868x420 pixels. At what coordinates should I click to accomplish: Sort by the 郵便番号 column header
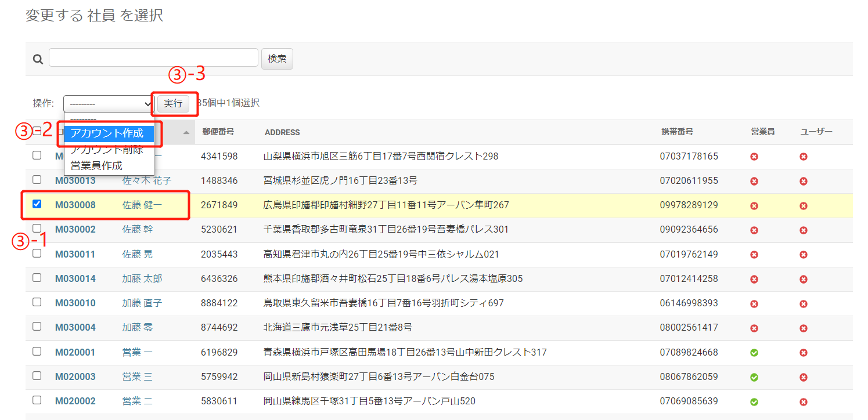[218, 132]
